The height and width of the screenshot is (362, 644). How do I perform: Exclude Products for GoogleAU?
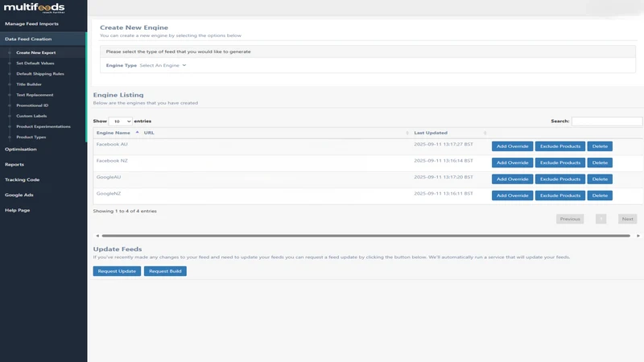[559, 179]
